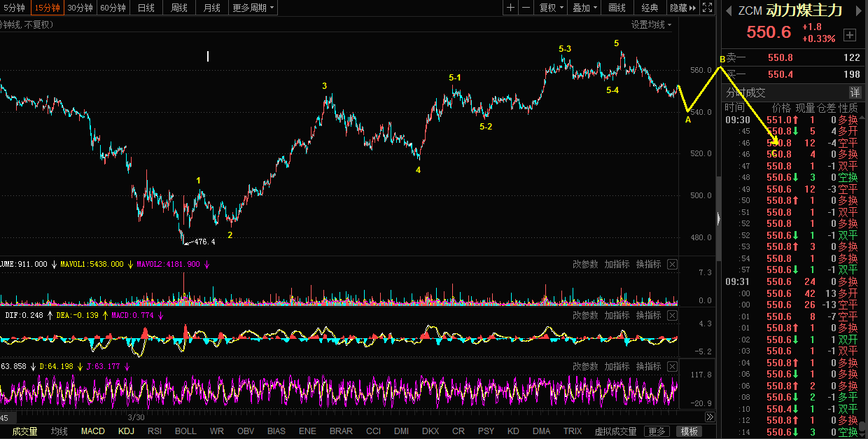Open the trade details via the 详 icon
Screen dimensions: 868x439
[x=855, y=92]
